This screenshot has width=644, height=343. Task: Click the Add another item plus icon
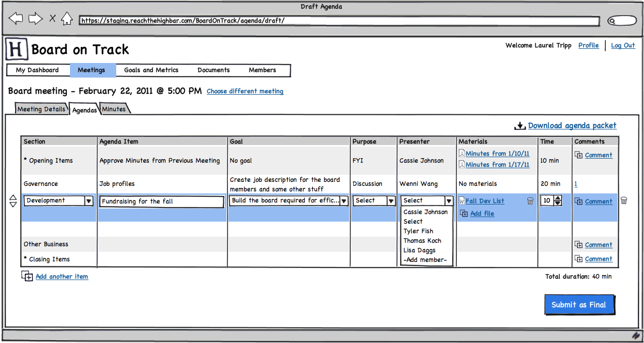[27, 276]
